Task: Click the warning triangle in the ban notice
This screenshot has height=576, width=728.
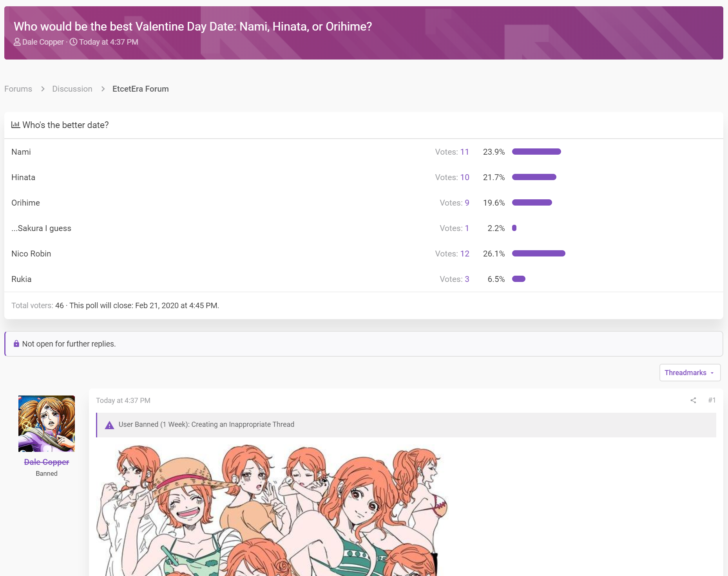Action: coord(109,425)
